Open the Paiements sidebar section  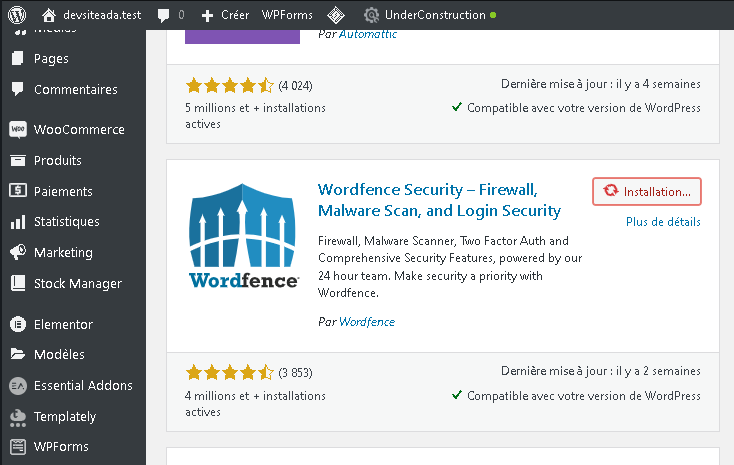(x=62, y=192)
